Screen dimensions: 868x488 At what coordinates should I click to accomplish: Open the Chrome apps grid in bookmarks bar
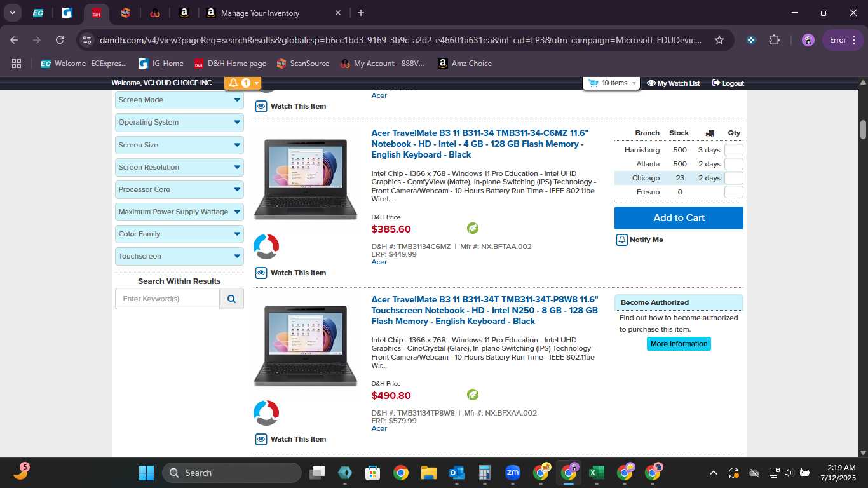click(x=17, y=64)
